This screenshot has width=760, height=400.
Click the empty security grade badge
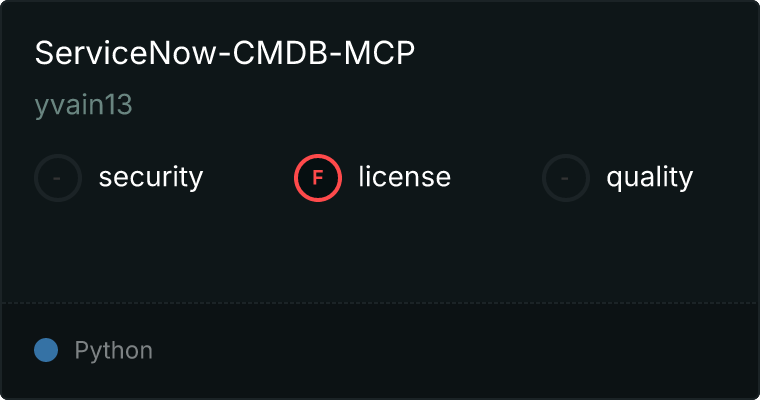coord(58,178)
